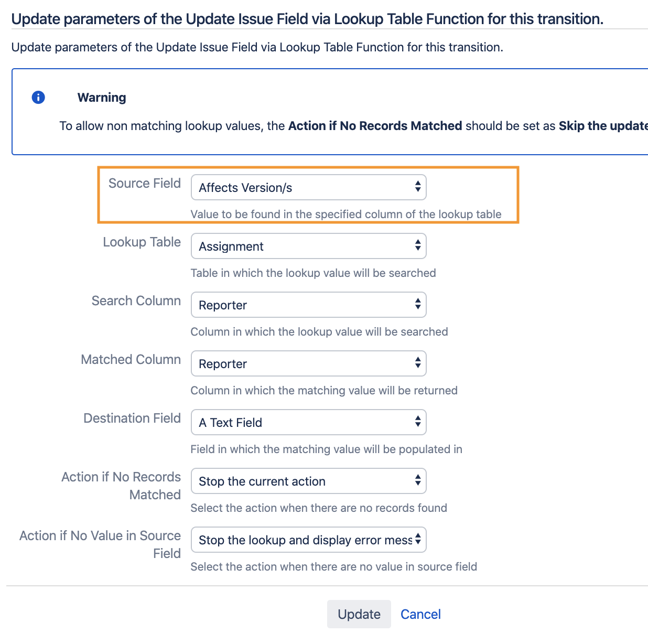648x644 pixels.
Task: Click the Destination Field help text description
Action: point(326,449)
